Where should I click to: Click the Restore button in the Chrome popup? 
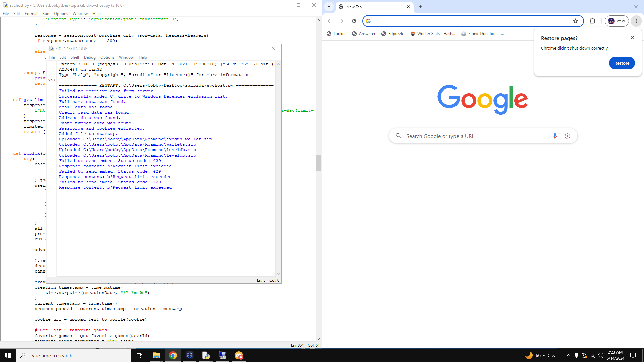(622, 63)
